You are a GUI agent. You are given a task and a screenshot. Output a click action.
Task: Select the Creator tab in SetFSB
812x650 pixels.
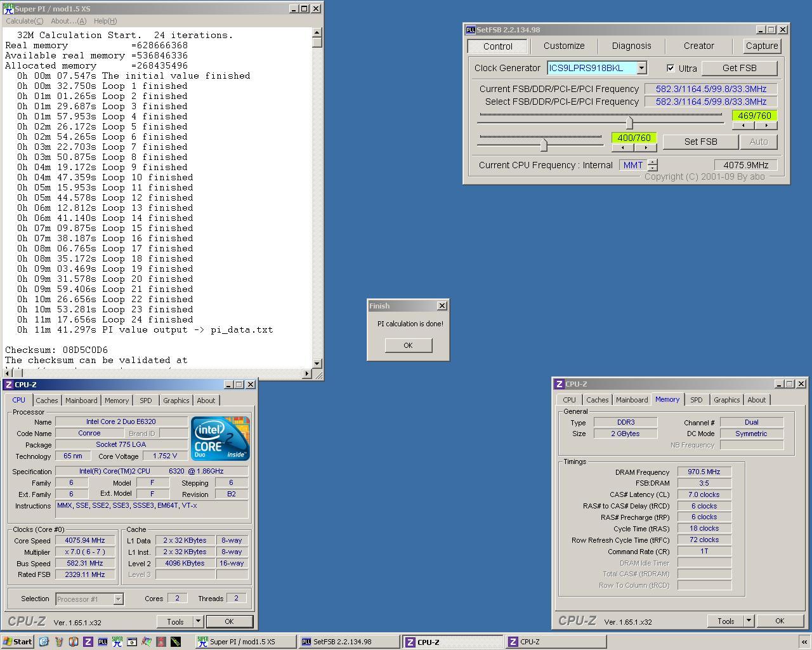699,46
